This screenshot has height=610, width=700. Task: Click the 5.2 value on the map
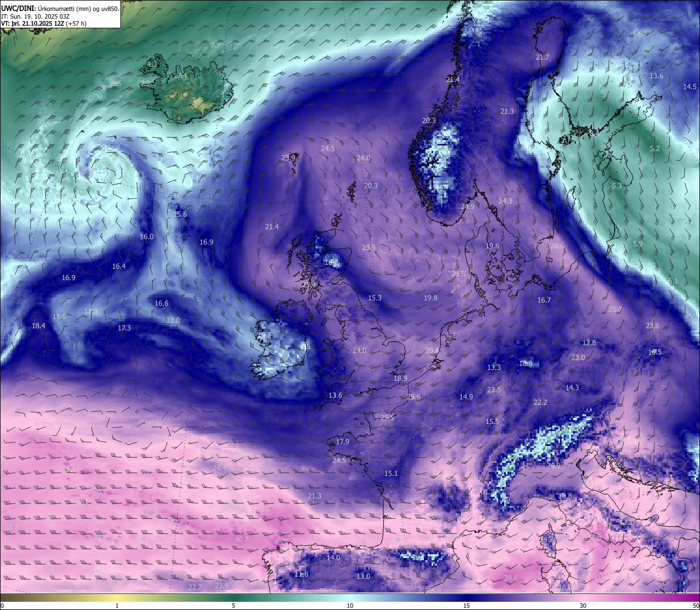(x=655, y=148)
